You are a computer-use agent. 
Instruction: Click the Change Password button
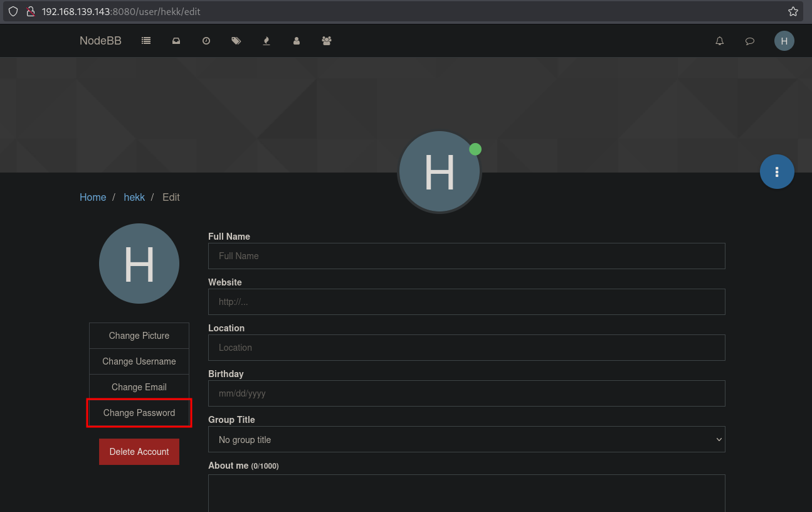pyautogui.click(x=139, y=413)
